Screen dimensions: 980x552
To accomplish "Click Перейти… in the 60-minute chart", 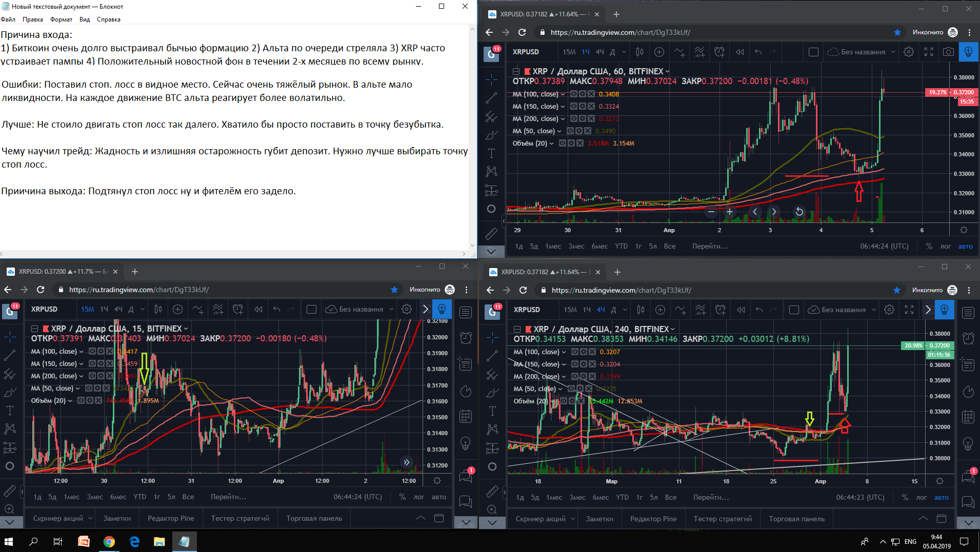I will (x=710, y=246).
